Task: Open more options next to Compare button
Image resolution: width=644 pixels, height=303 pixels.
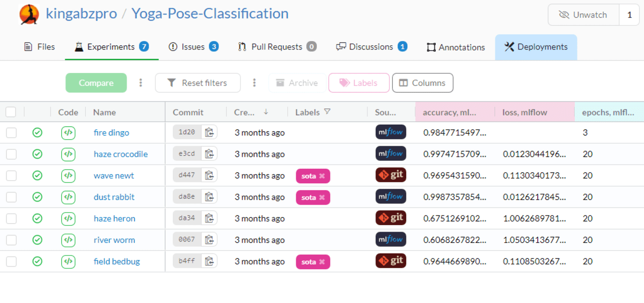Action: click(141, 83)
